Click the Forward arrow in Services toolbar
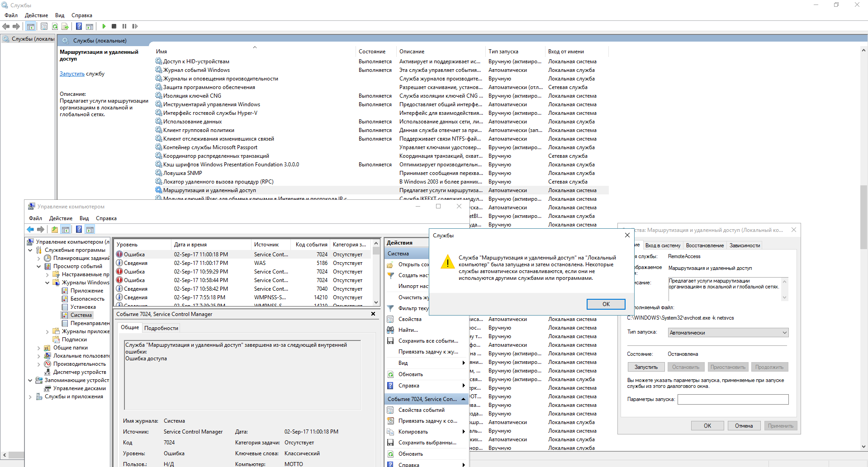868x467 pixels. click(16, 26)
